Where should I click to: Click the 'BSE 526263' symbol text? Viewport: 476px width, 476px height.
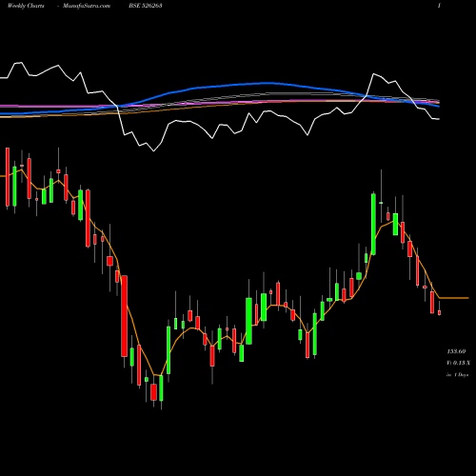pyautogui.click(x=146, y=6)
